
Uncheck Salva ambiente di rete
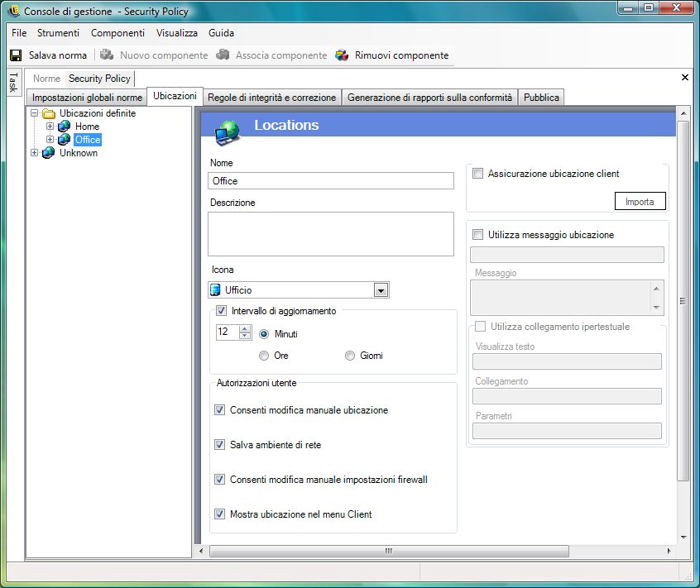pos(219,445)
